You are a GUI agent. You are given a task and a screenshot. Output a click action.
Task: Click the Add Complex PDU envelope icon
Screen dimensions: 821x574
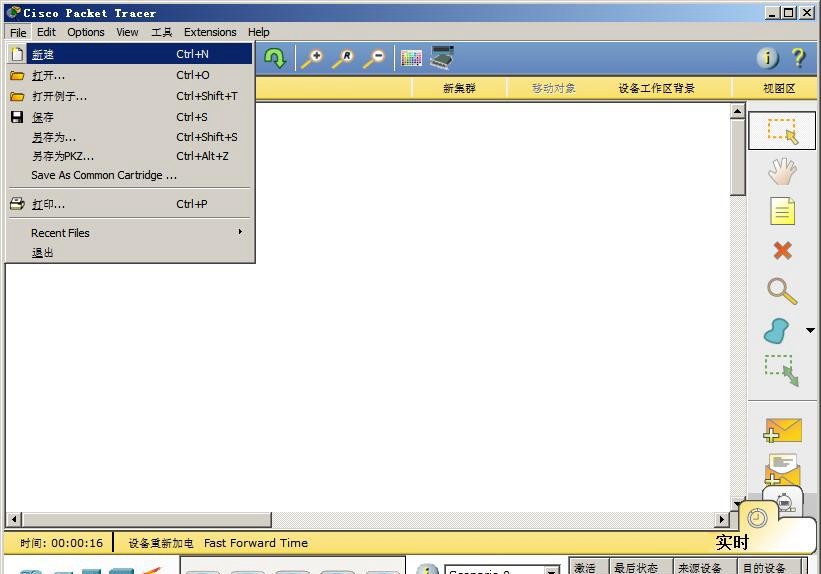[x=782, y=469]
